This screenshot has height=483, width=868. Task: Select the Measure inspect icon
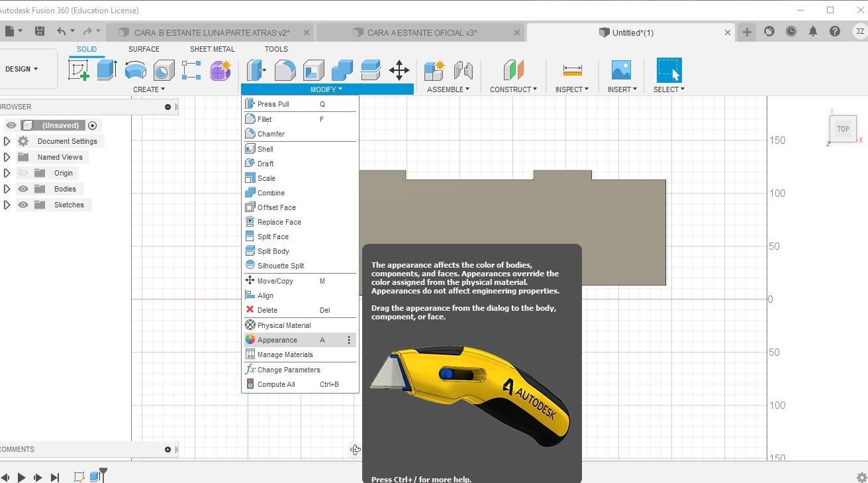[x=572, y=70]
